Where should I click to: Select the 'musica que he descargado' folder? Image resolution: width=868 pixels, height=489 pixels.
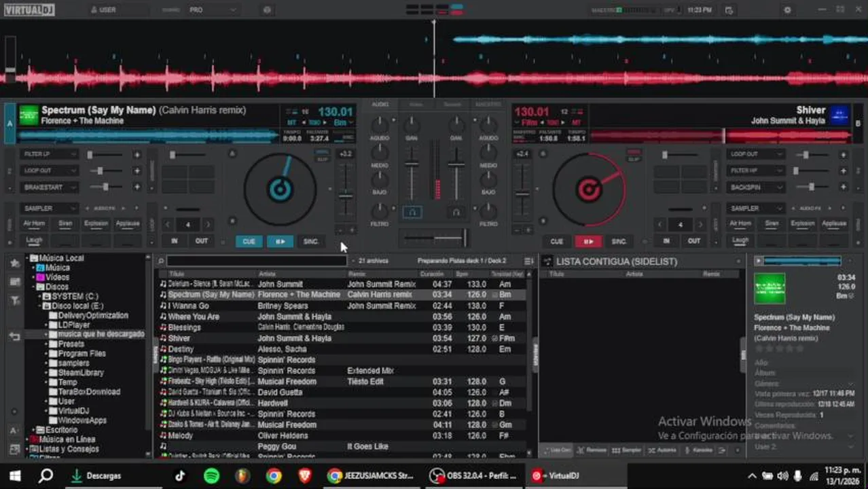101,334
